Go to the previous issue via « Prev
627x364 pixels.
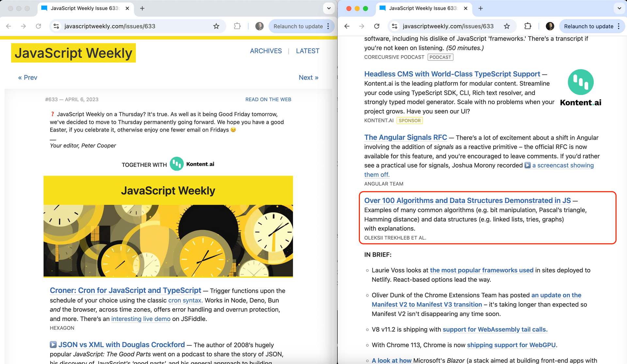click(x=28, y=77)
